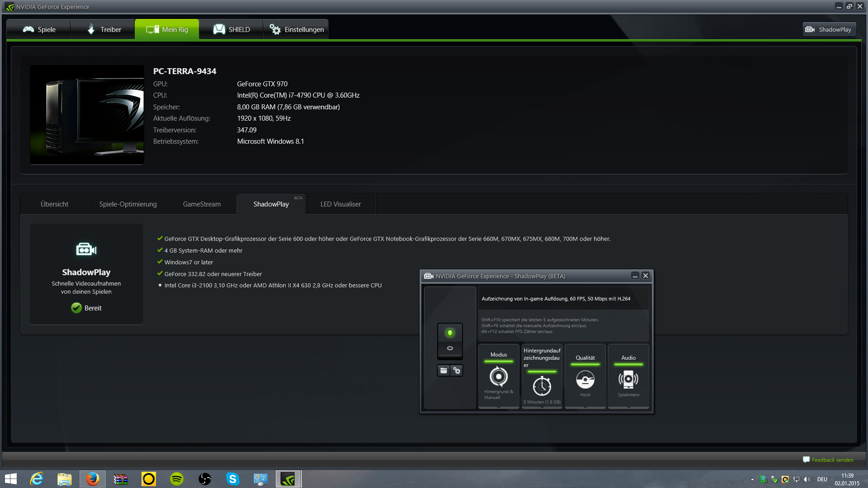Switch to the Übersicht sub-tab
The width and height of the screenshot is (868, 488).
click(x=55, y=204)
